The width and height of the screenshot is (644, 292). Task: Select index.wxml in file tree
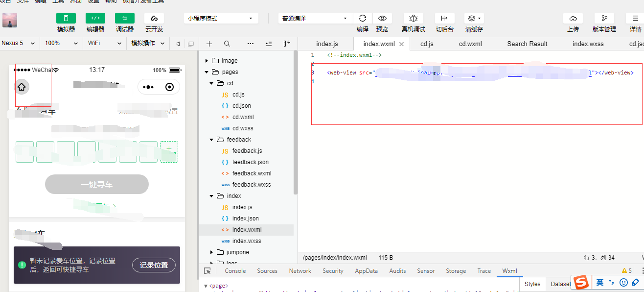247,230
